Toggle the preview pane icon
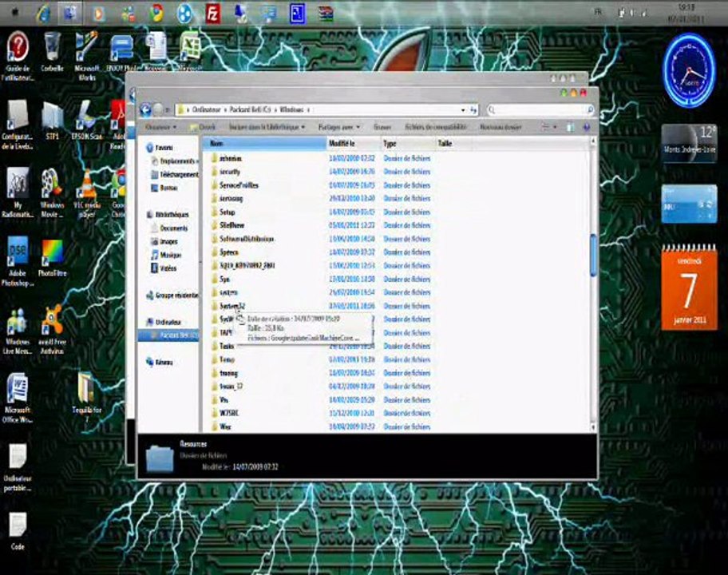Image resolution: width=728 pixels, height=575 pixels. click(570, 127)
